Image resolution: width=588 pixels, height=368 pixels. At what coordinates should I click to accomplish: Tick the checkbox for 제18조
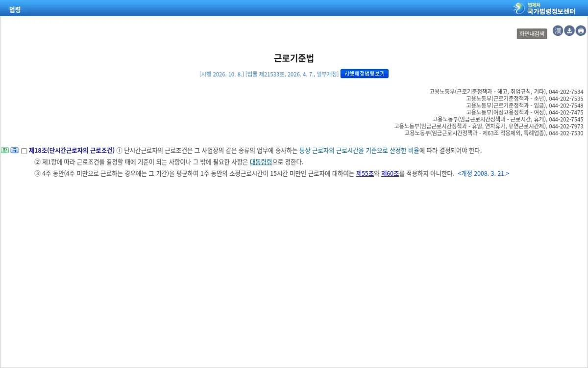tap(24, 151)
